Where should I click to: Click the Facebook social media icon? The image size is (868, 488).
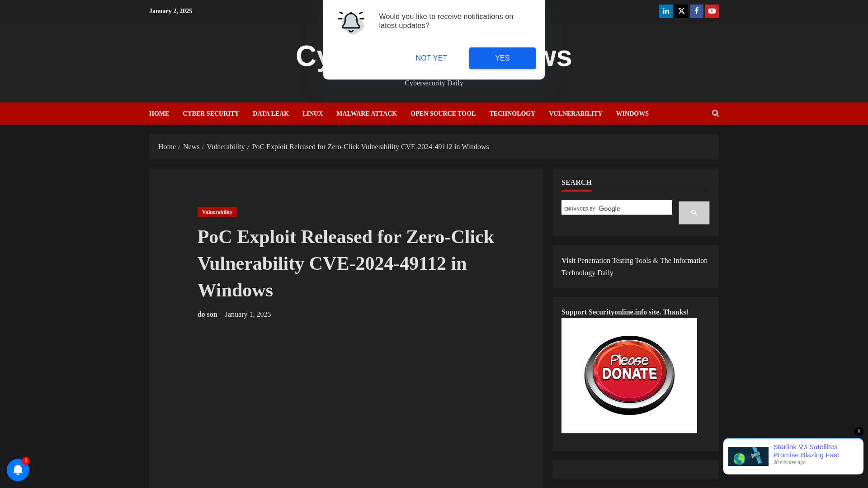coord(696,11)
